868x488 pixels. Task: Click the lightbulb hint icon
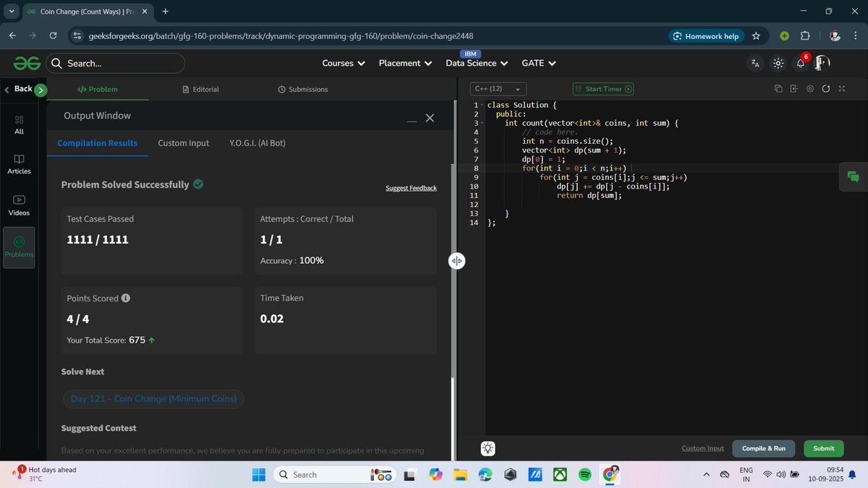point(488,448)
